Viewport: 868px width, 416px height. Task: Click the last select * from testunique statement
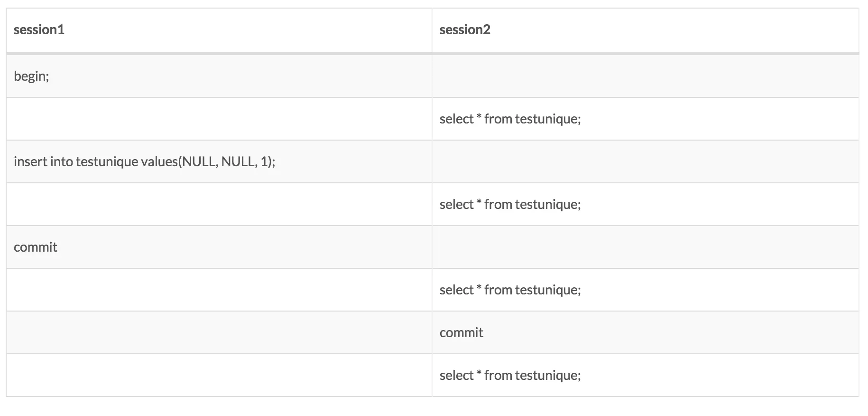tap(510, 376)
